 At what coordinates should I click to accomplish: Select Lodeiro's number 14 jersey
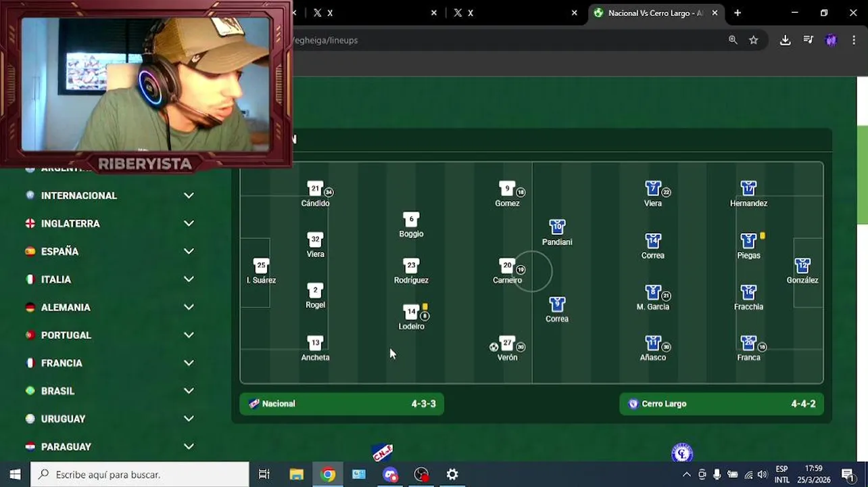point(411,312)
